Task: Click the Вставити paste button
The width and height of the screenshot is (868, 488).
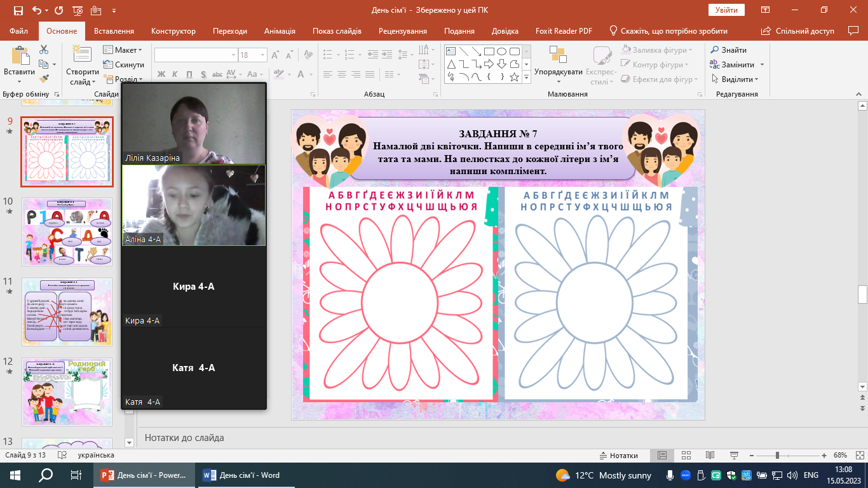Action: [x=20, y=65]
